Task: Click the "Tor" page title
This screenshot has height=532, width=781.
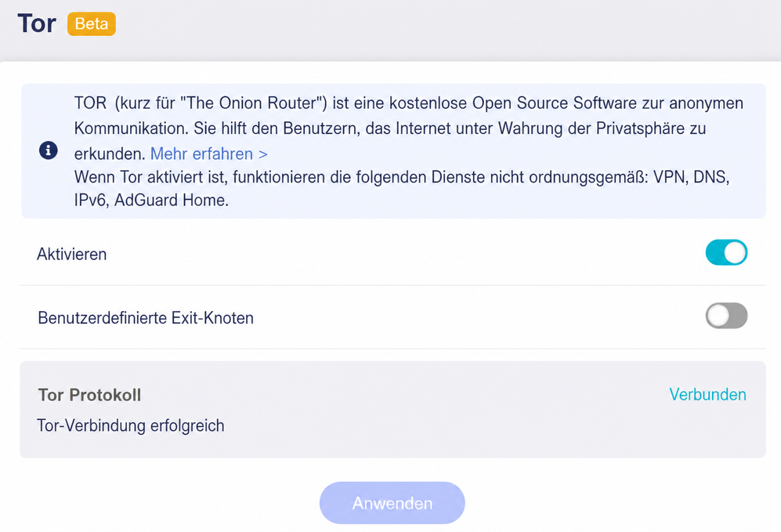Action: 37,24
